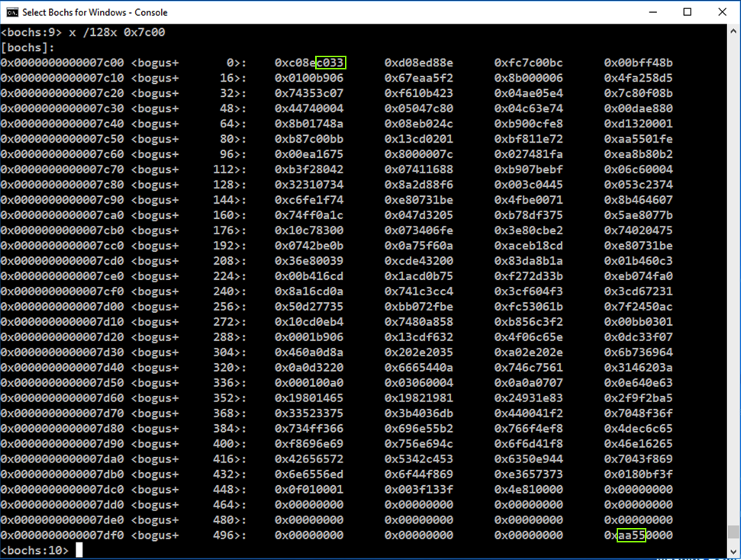Image resolution: width=741 pixels, height=560 pixels.
Task: Click the value 0xaa550000 in the last row
Action: tap(638, 536)
